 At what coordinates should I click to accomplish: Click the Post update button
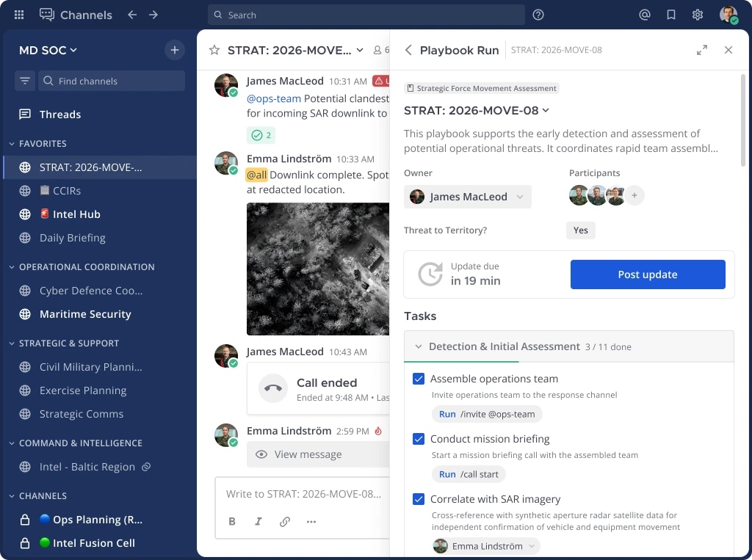click(x=648, y=274)
